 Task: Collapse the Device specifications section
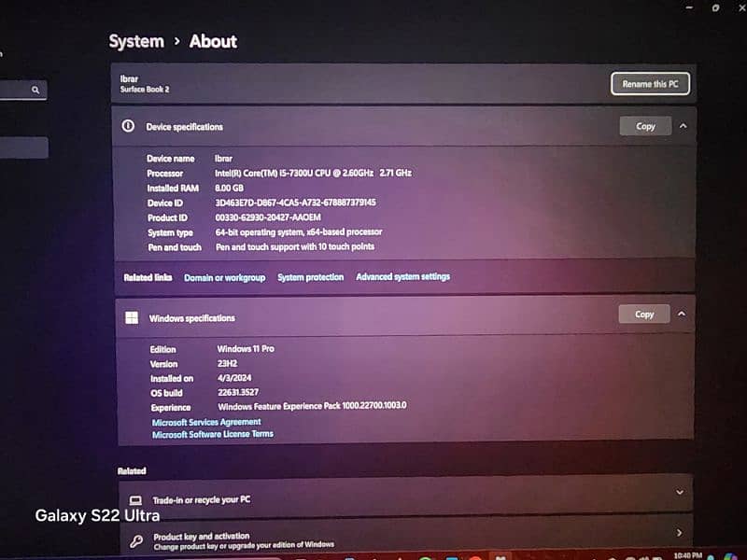coord(683,126)
